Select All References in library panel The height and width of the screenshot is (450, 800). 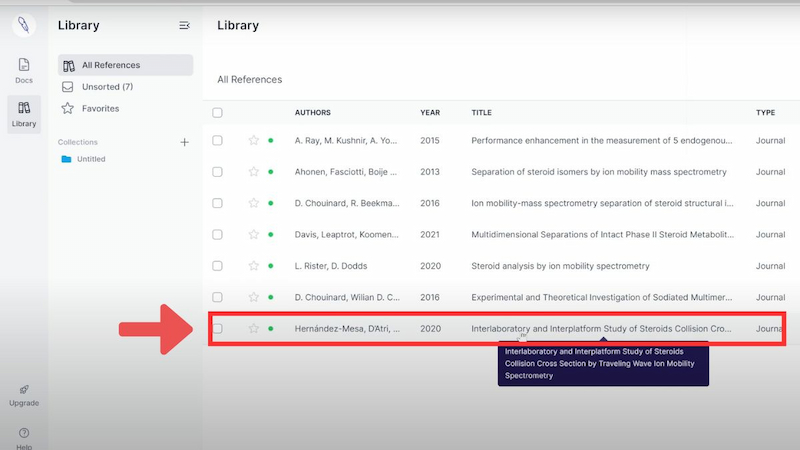126,65
